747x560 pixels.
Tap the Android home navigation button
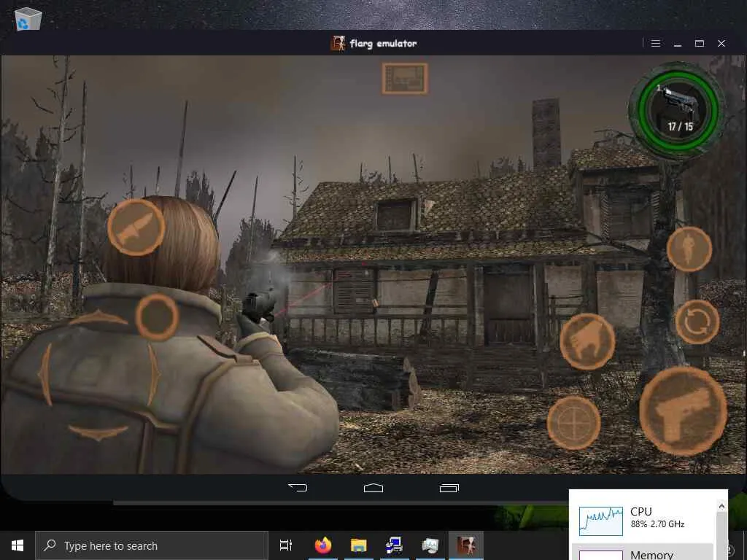373,488
